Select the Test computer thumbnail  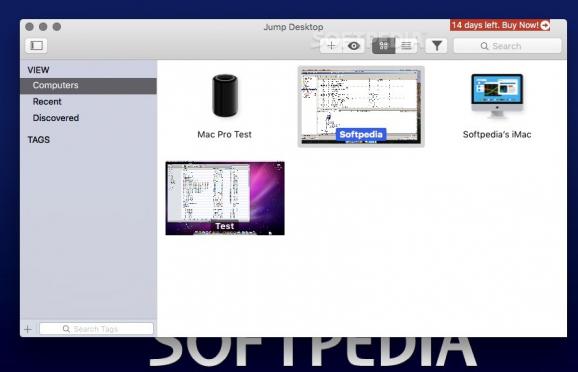click(x=225, y=198)
